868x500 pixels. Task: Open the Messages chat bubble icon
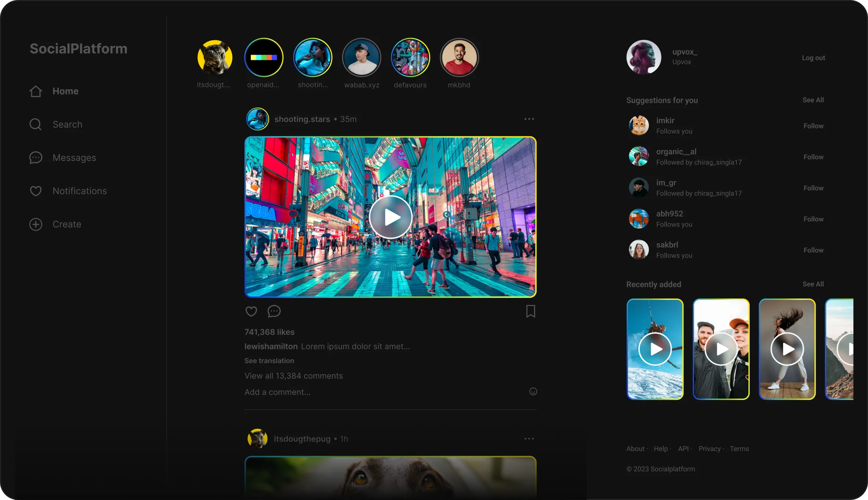pyautogui.click(x=36, y=157)
